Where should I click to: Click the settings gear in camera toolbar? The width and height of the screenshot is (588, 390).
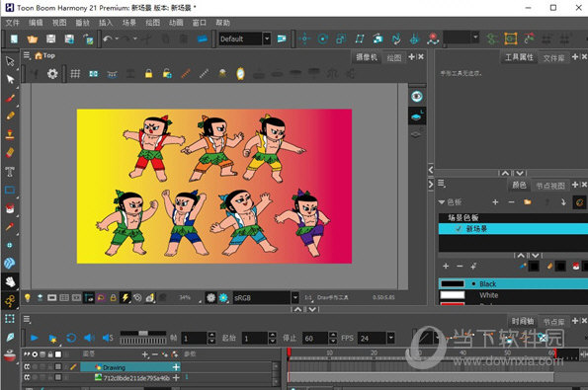pos(52,74)
